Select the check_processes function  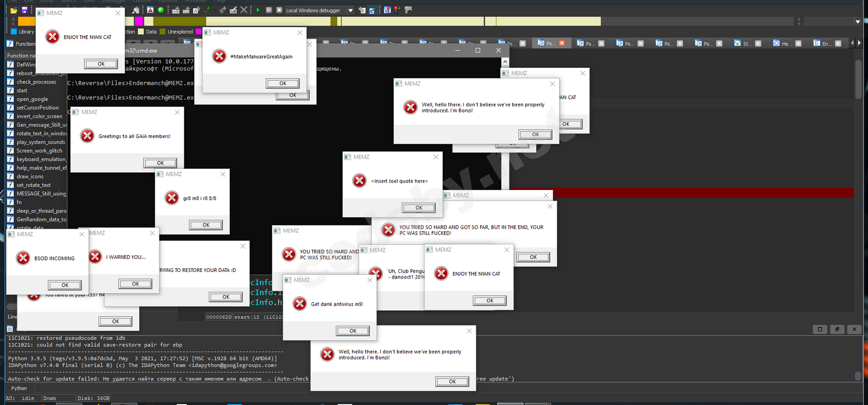(x=37, y=82)
